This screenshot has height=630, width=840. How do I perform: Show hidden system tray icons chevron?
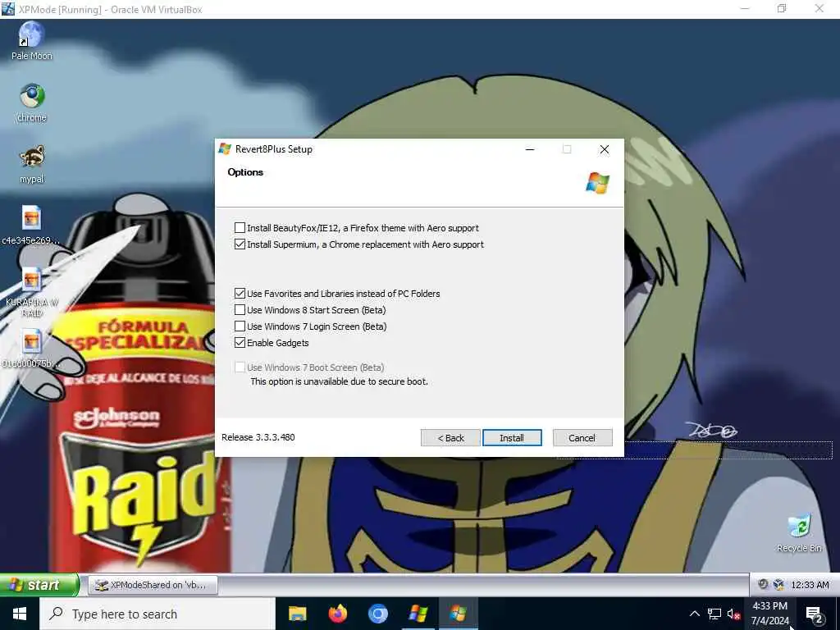click(x=694, y=614)
